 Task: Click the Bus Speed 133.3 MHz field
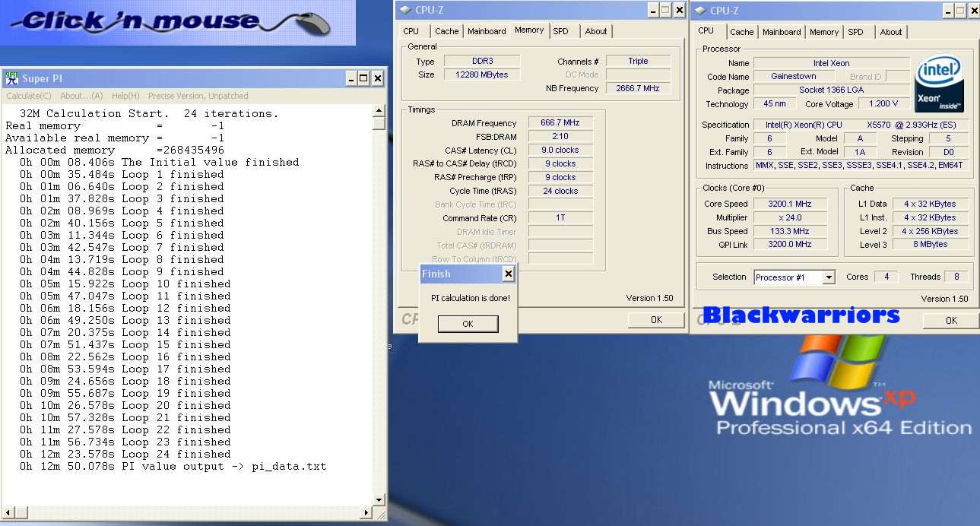(x=789, y=231)
